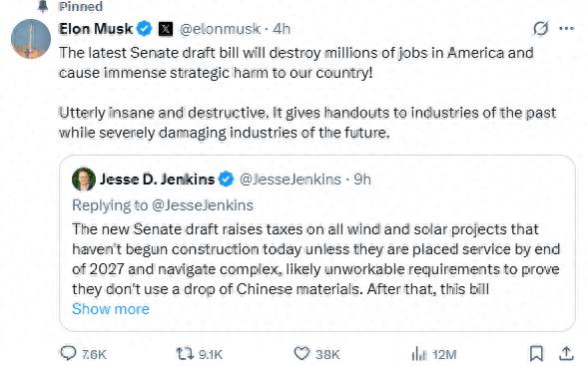Image resolution: width=588 pixels, height=366 pixels.
Task: Click Elon Musk's blue verified checkmark
Action: [x=145, y=29]
